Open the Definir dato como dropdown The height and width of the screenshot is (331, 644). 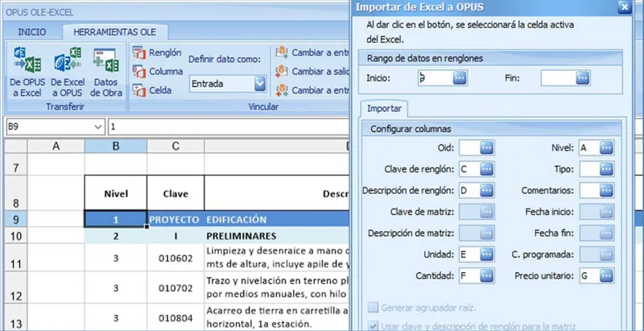260,84
